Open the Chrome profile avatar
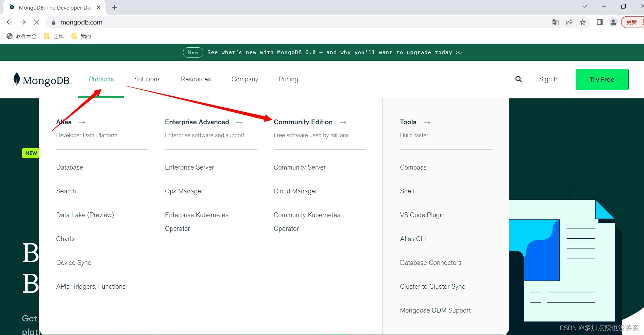 613,22
